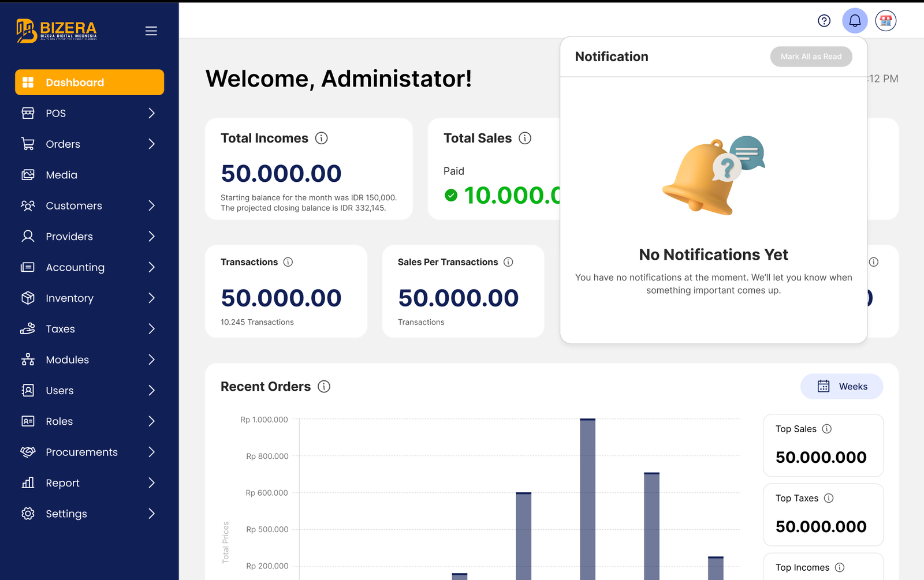The width and height of the screenshot is (924, 580).
Task: Click the Providers person icon
Action: click(x=28, y=236)
